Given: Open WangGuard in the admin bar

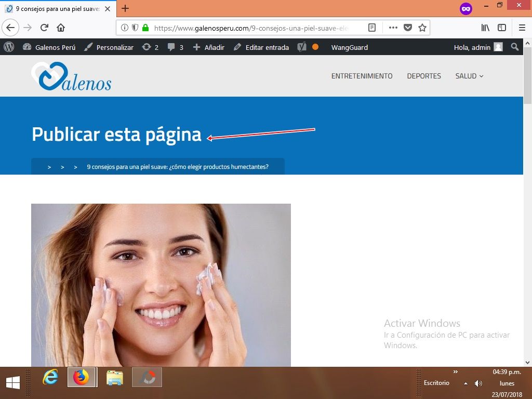Looking at the screenshot, I should 350,47.
